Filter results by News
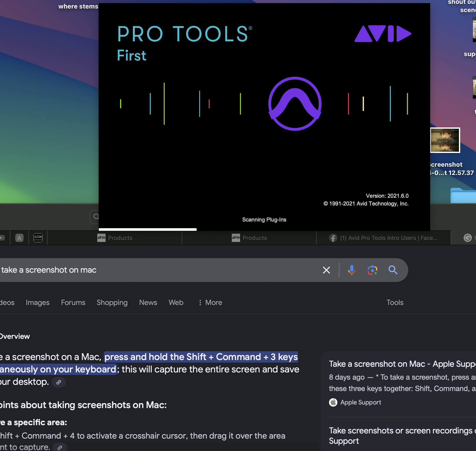Image resolution: width=476 pixels, height=451 pixels. [x=148, y=303]
